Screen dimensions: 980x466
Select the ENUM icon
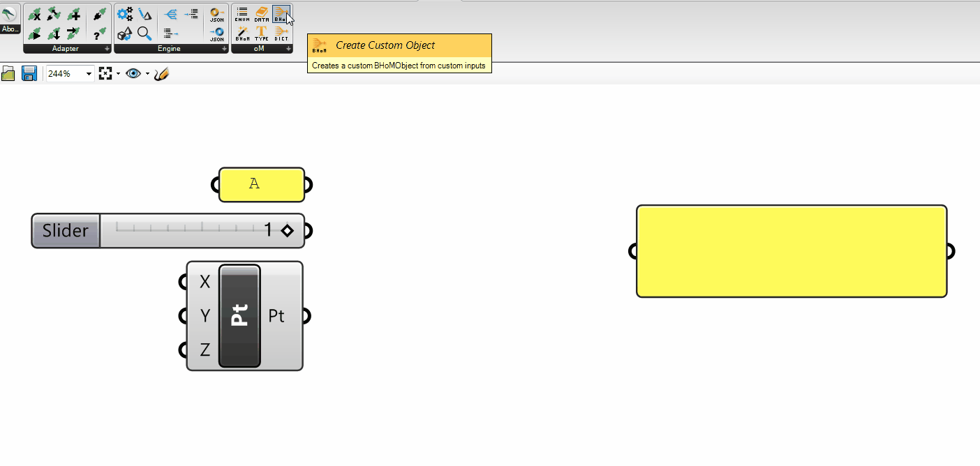pyautogui.click(x=242, y=15)
